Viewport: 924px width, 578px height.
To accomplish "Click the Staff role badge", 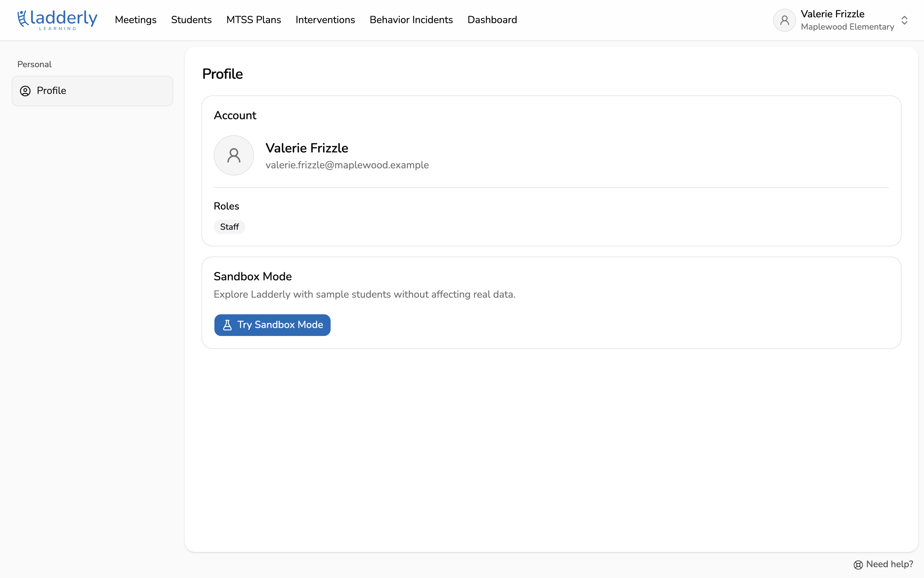I will pos(230,227).
